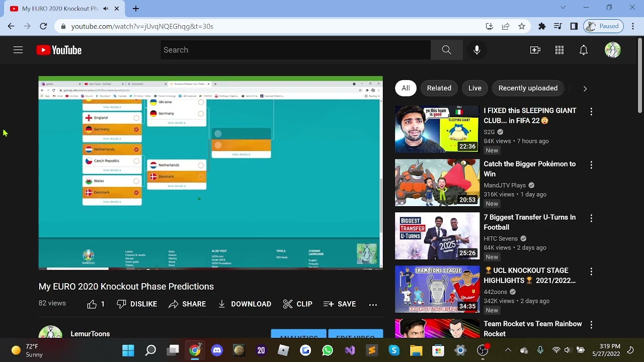Click the YouTube logo
Screen dimensions: 644x362
point(59,50)
